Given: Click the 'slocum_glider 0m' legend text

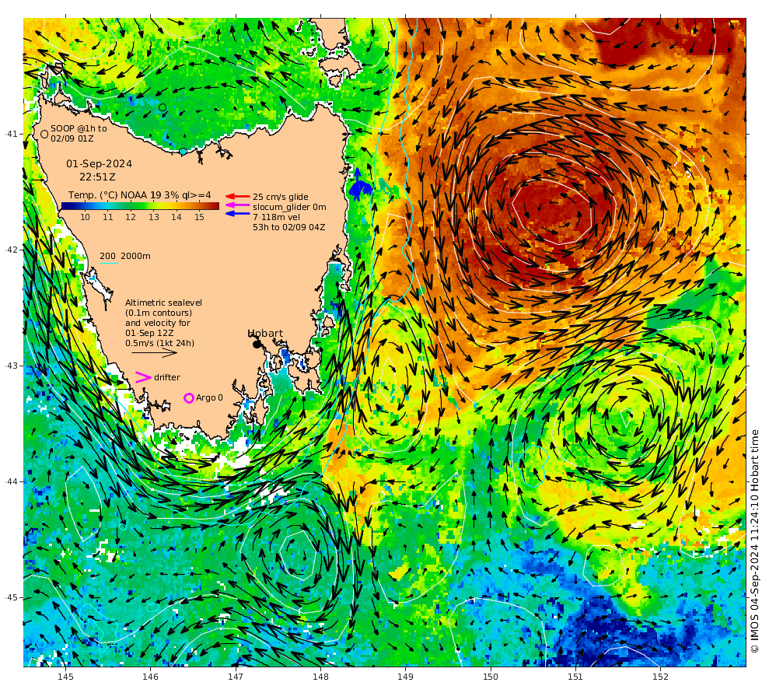Looking at the screenshot, I should pyautogui.click(x=289, y=207).
